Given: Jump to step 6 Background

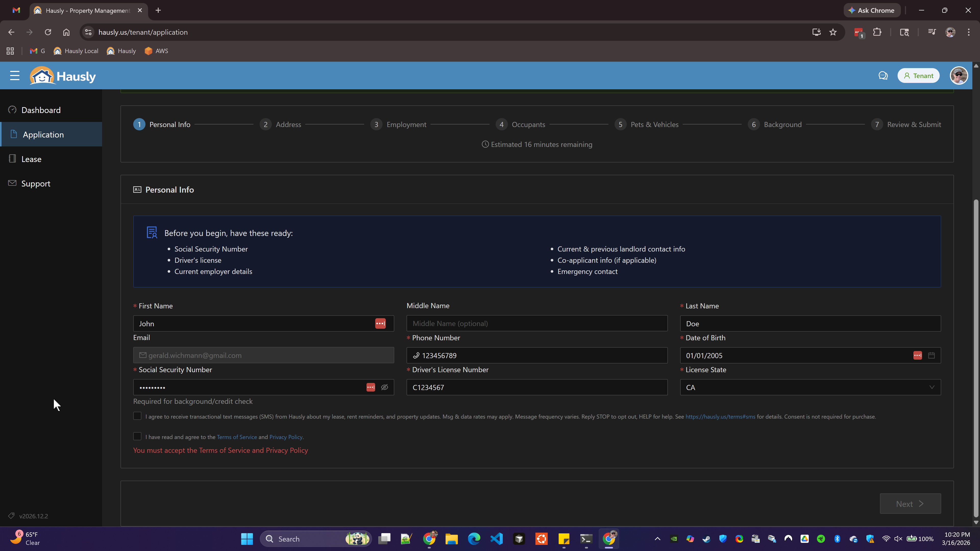Looking at the screenshot, I should point(775,124).
